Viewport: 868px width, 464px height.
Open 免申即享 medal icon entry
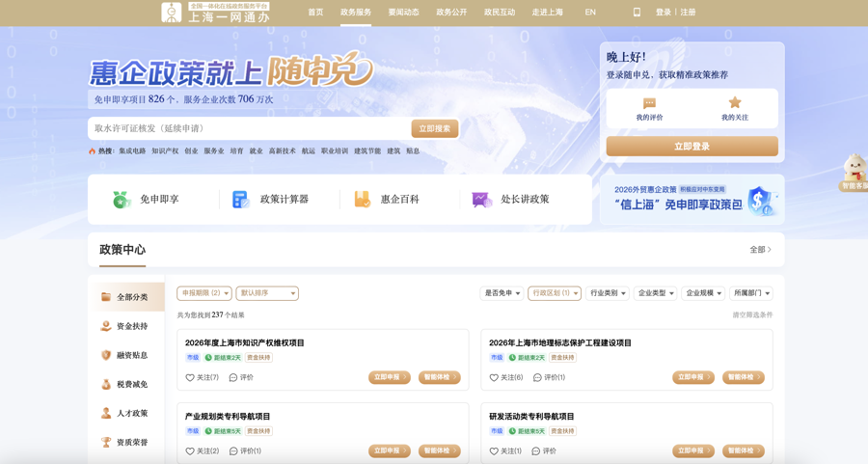(x=122, y=200)
